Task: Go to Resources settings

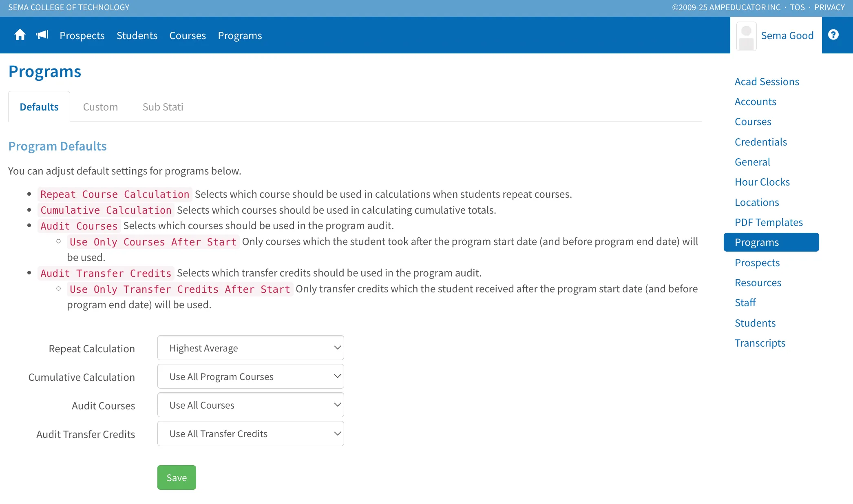Action: [x=758, y=283]
